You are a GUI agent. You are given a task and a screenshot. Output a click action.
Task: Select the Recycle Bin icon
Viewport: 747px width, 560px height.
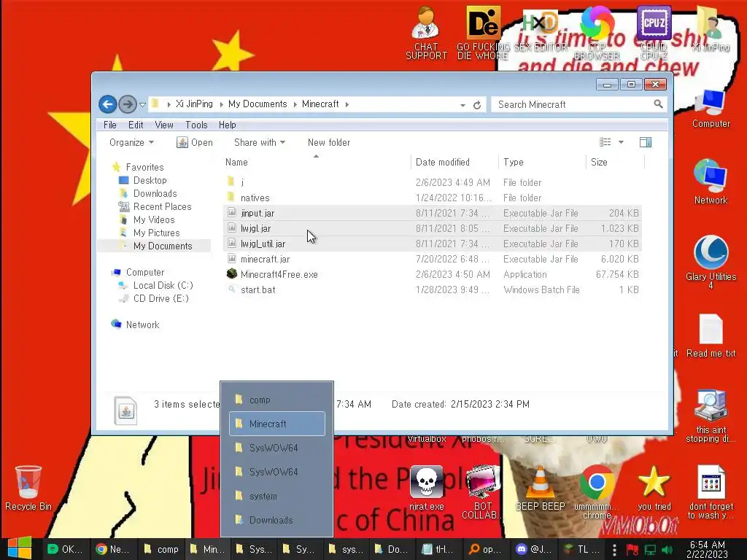tap(28, 488)
